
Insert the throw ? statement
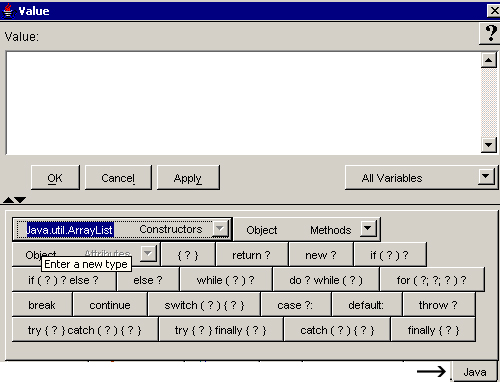click(439, 305)
